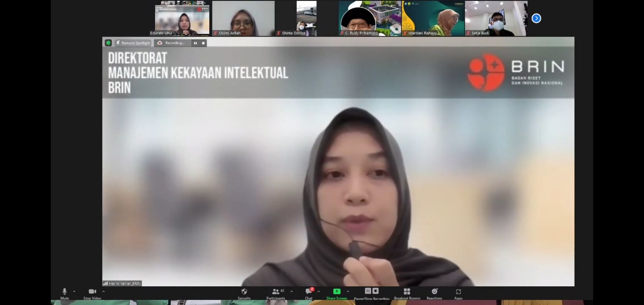Open the Reactions menu
This screenshot has width=644, height=305.
434,292
